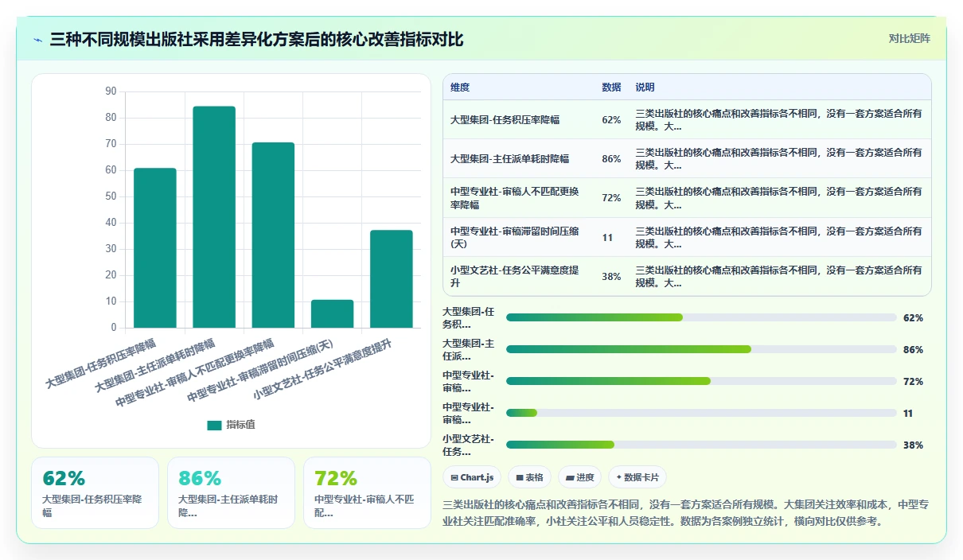Click the summary paragraph at bottom right

(685, 513)
